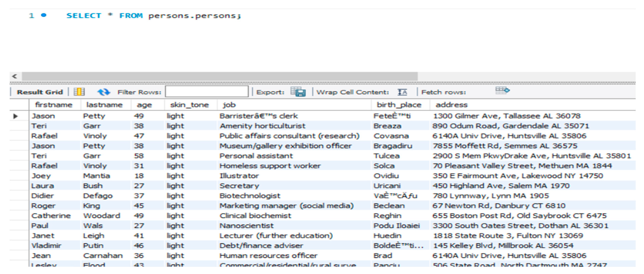This screenshot has height=274, width=644.
Task: Click the birth_place column header
Action: [399, 105]
